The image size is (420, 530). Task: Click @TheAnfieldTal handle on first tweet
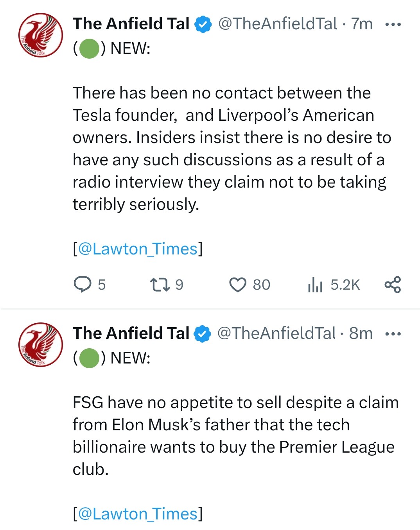tap(277, 24)
